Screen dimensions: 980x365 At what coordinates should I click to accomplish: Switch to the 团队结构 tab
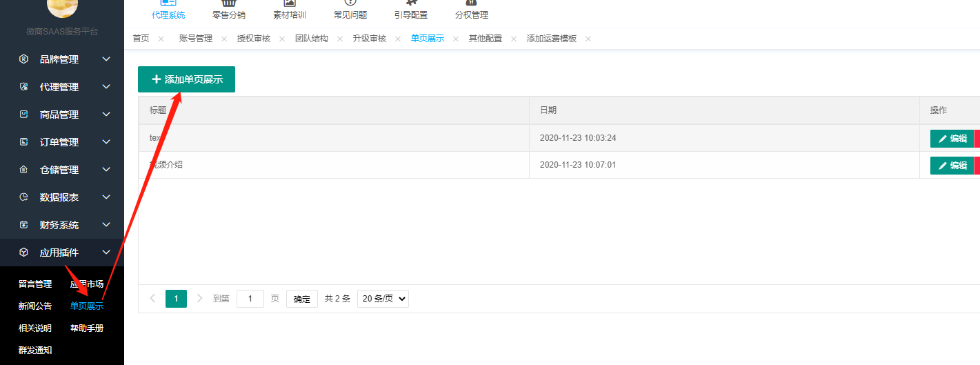(x=312, y=39)
